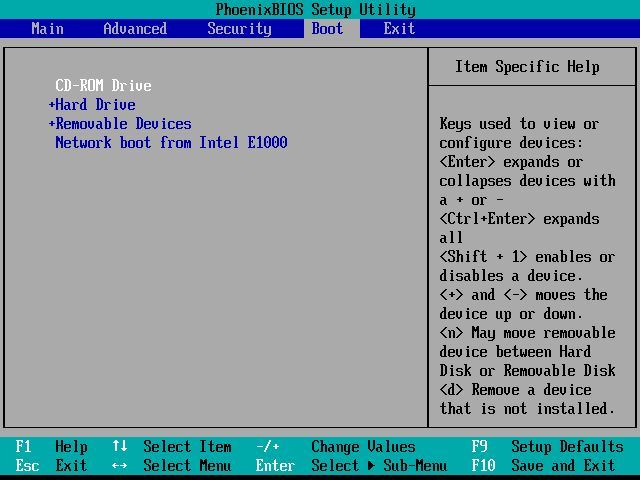Image resolution: width=640 pixels, height=480 pixels.
Task: Open the Main menu tab
Action: click(47, 29)
